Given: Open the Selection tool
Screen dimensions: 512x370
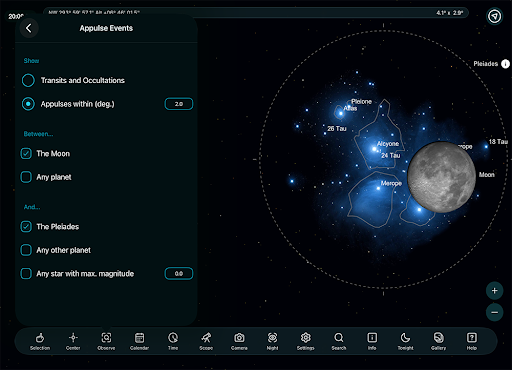Looking at the screenshot, I should [40, 341].
